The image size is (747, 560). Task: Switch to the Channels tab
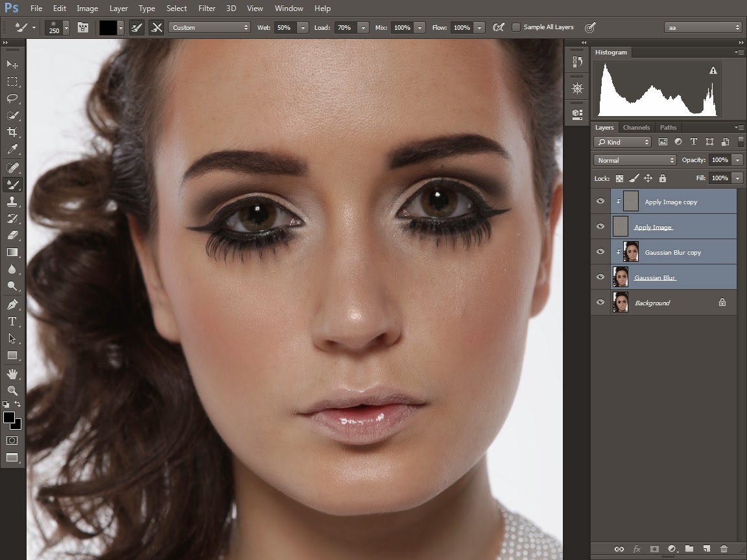[636, 128]
